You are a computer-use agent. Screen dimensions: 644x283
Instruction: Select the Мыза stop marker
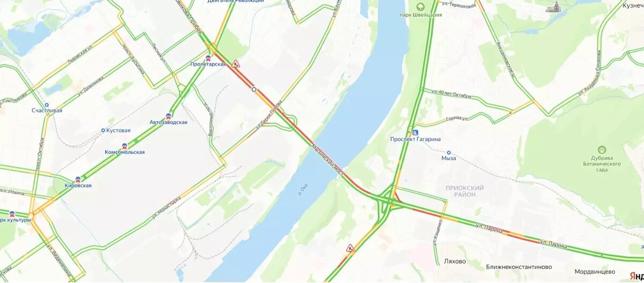tap(449, 152)
